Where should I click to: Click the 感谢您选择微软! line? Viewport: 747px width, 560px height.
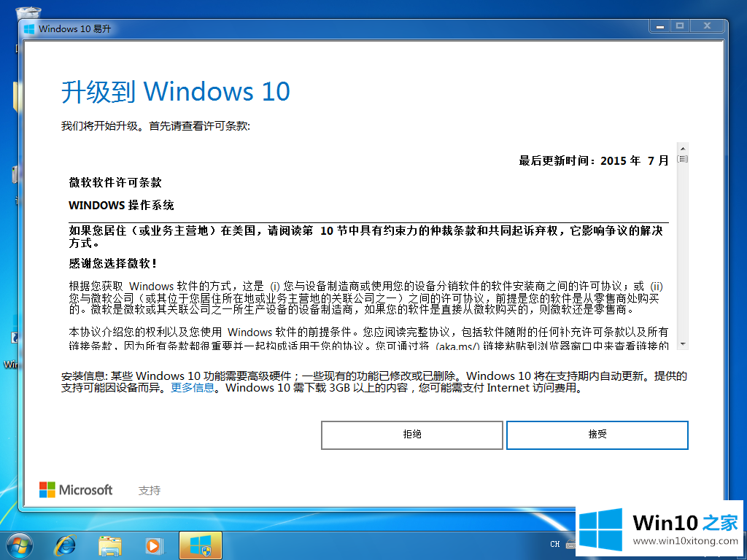113,263
